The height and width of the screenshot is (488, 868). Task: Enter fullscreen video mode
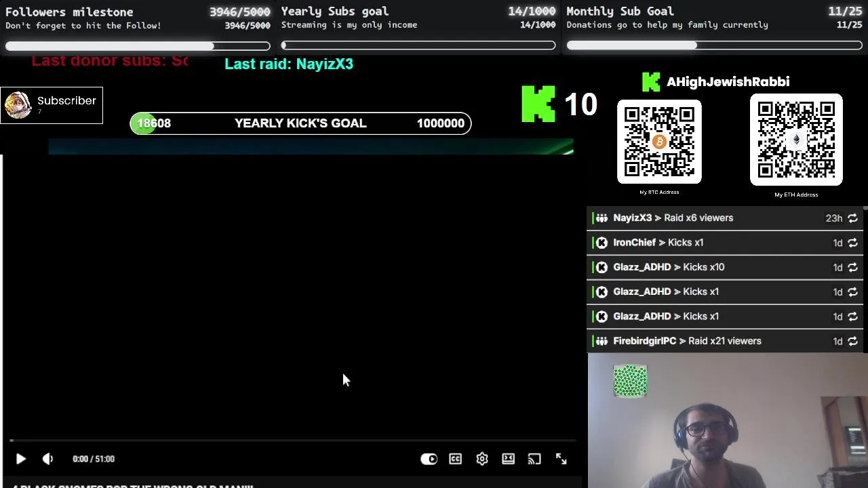click(x=561, y=459)
